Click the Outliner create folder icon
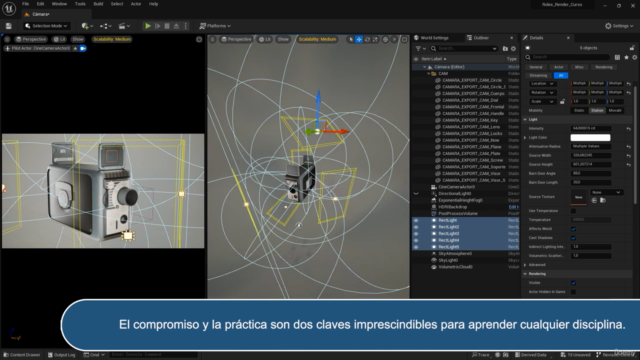Screen dimensions: 640x360 [505, 49]
